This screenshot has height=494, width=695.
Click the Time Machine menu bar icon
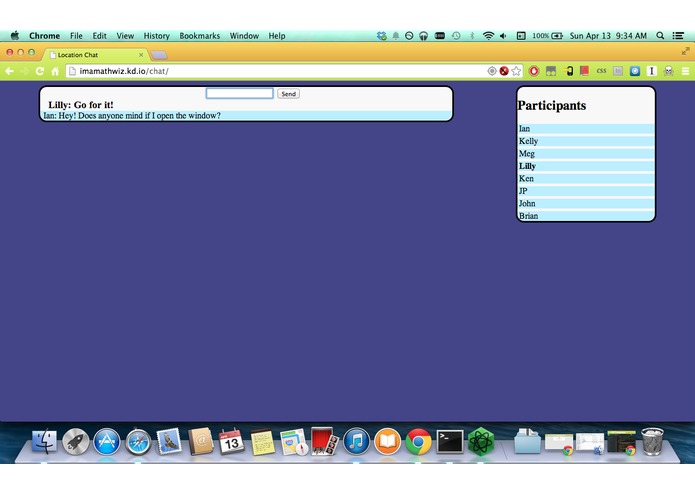456,36
